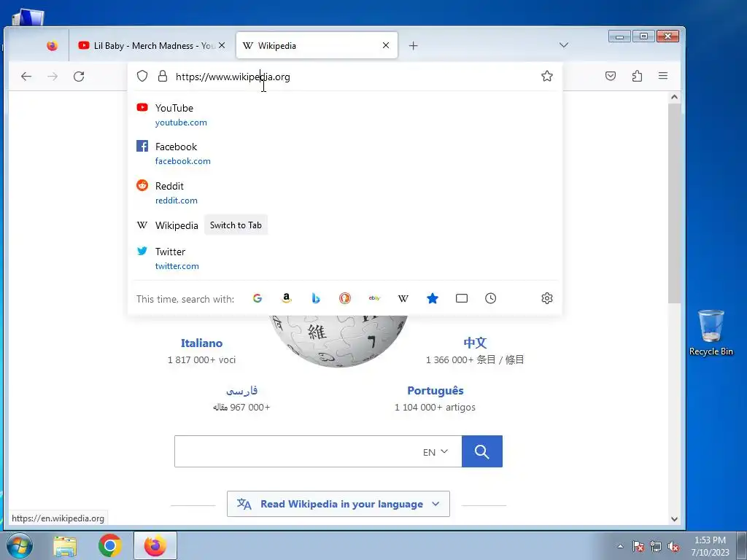Click the forward navigation arrow
747x560 pixels.
53,76
